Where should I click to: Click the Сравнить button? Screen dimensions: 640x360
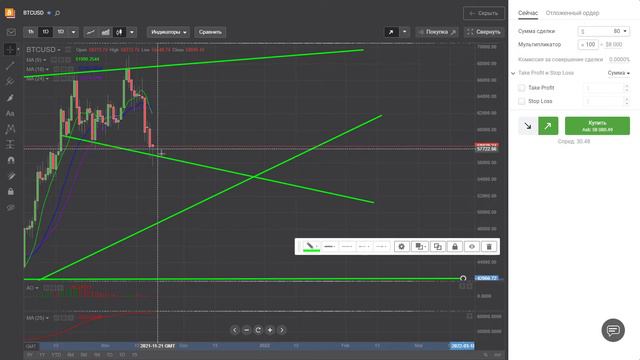click(210, 32)
